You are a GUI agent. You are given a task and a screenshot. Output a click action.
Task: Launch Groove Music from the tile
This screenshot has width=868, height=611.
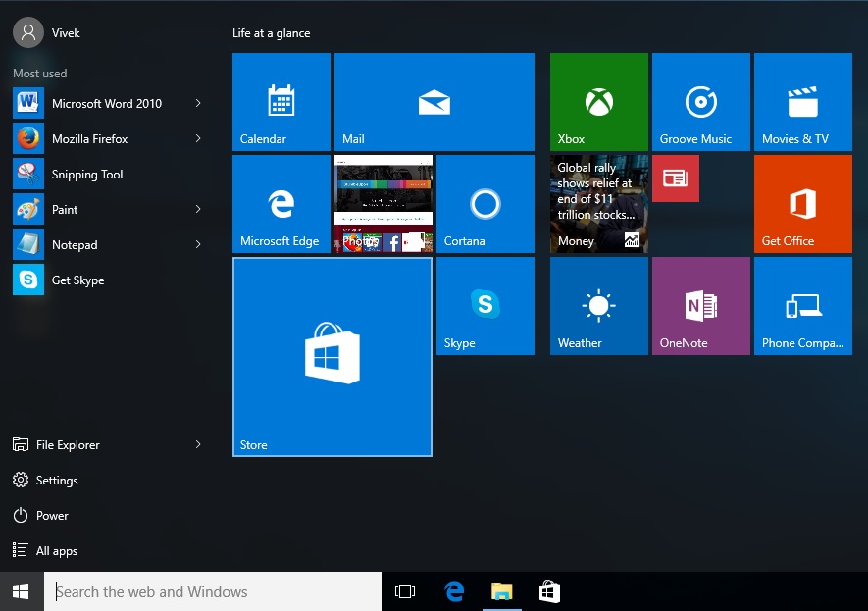coord(700,101)
